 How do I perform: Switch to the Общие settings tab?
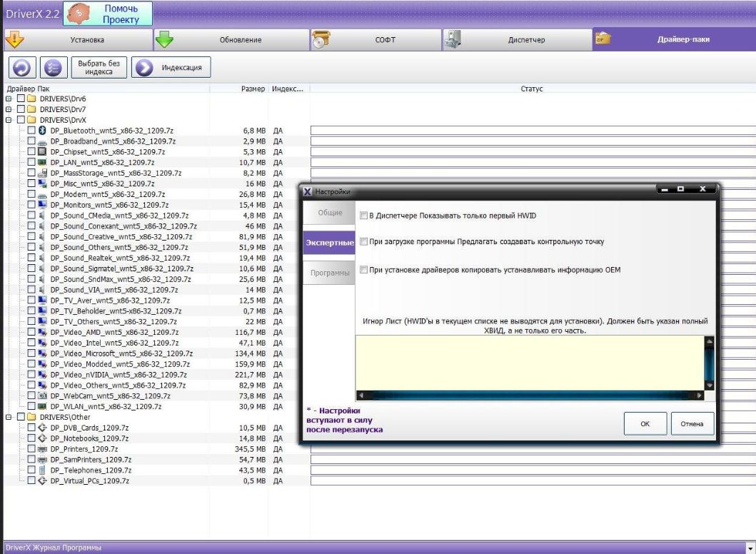[x=329, y=213]
